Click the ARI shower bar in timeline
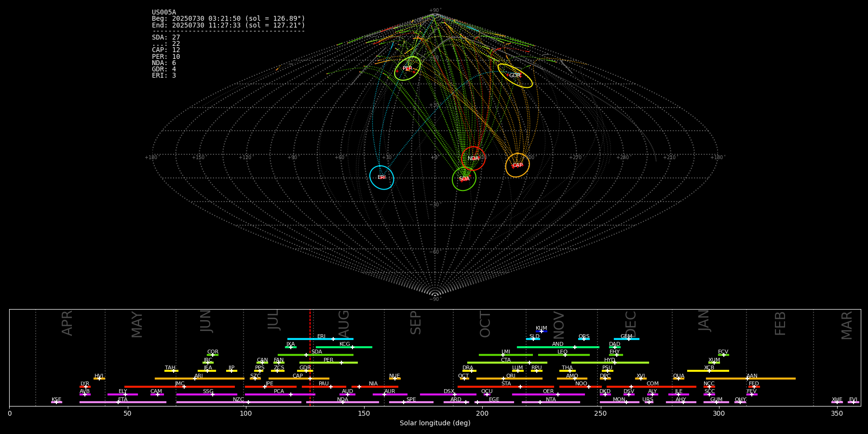 coord(200,379)
